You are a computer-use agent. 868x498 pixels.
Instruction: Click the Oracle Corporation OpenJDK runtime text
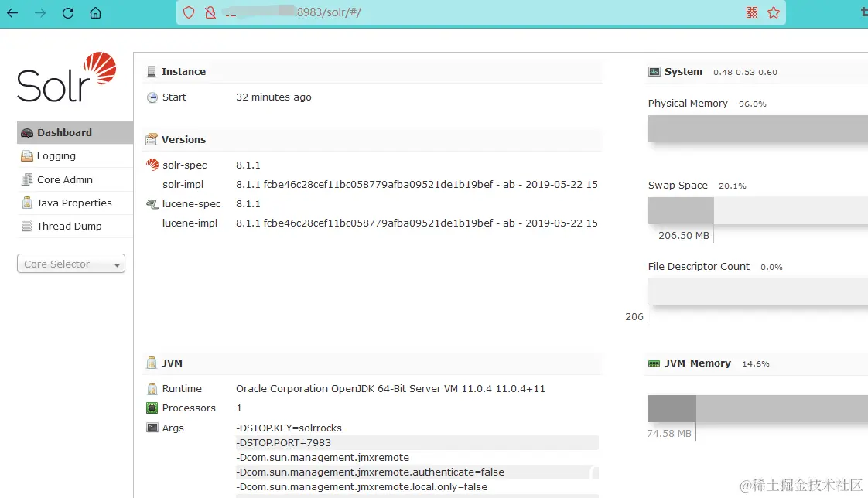(x=390, y=389)
